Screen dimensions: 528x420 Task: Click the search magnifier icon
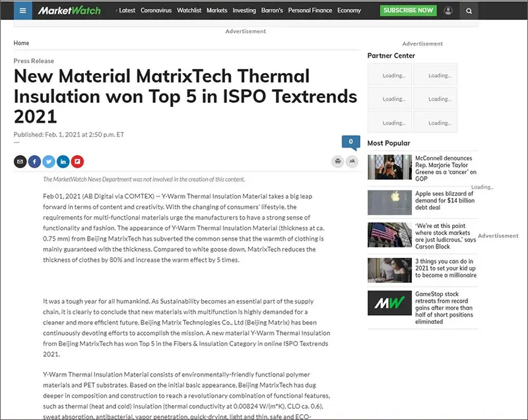(x=469, y=11)
